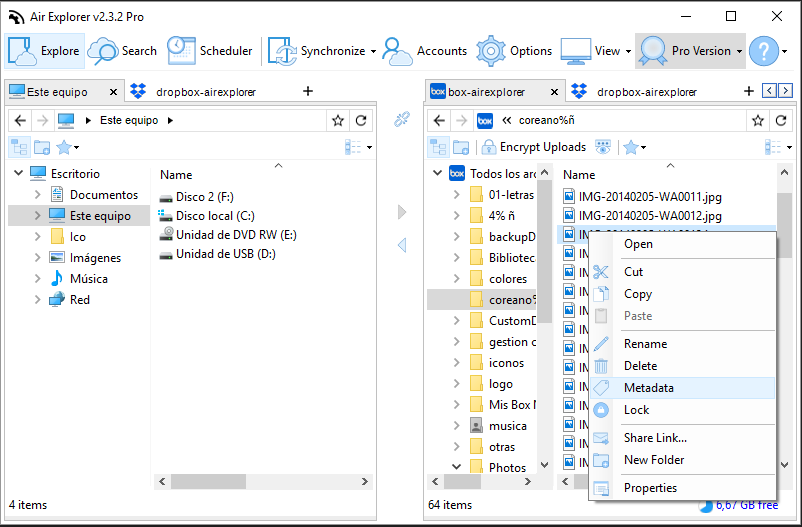Create new folder in right pane toolbar

pos(461,147)
